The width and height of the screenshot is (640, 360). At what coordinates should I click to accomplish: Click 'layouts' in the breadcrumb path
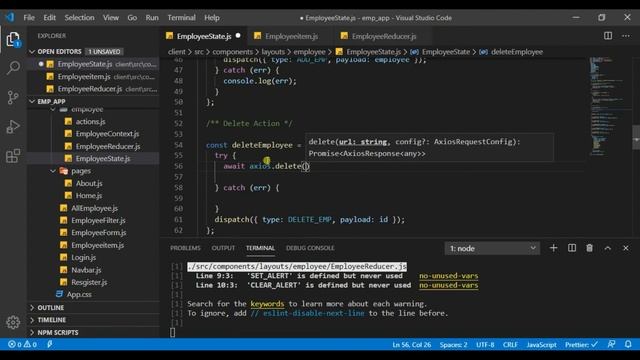(273, 52)
